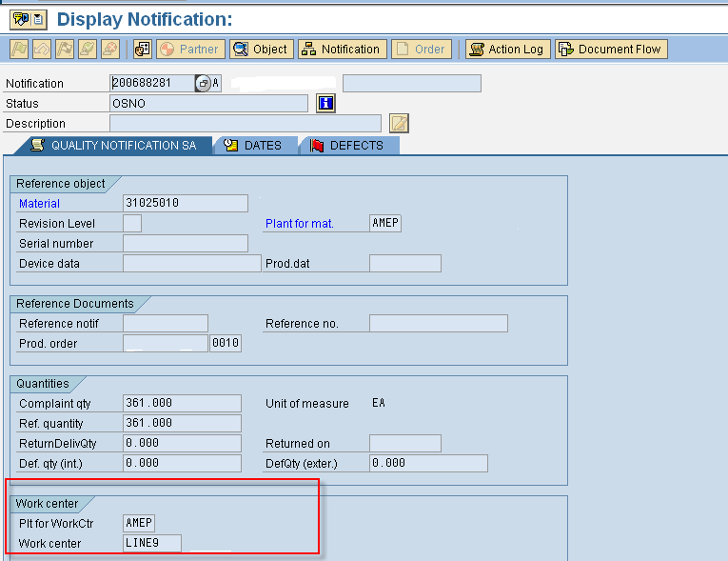This screenshot has height=561, width=728.
Task: Click the Def. qty (int.) field
Action: pos(183,463)
